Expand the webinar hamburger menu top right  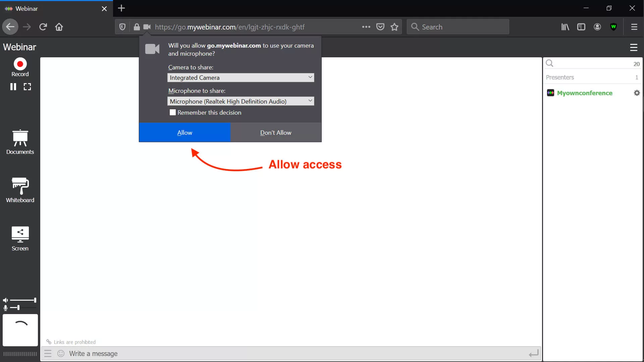[634, 48]
